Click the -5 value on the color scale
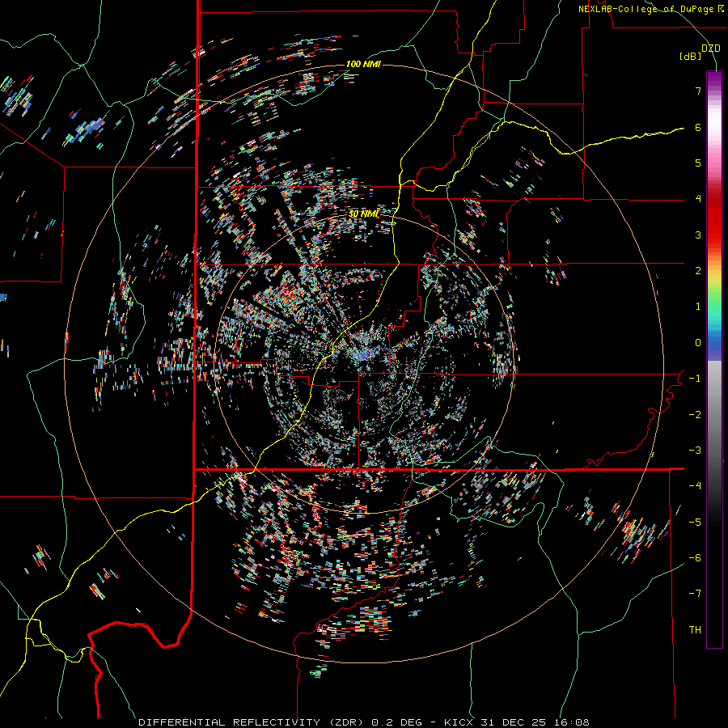728x728 pixels. click(695, 523)
